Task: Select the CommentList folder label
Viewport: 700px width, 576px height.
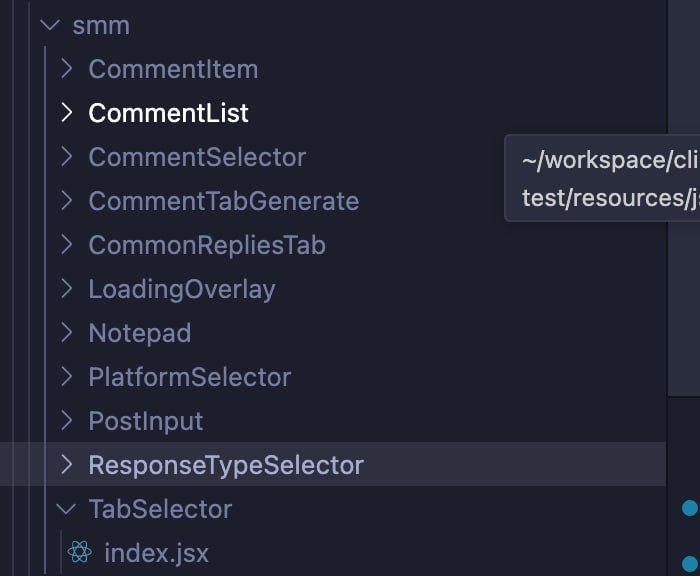Action: pyautogui.click(x=168, y=113)
